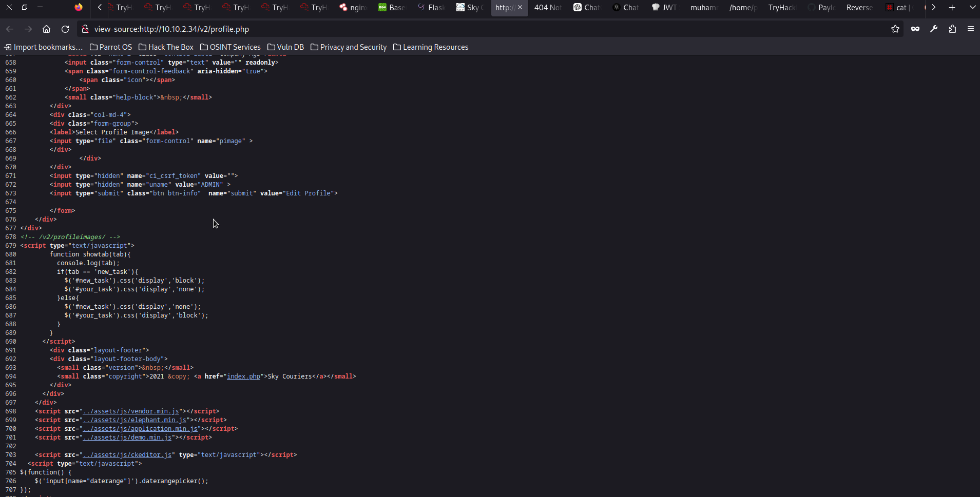Viewport: 980px width, 497px height.
Task: Reload the current page
Action: (x=65, y=29)
